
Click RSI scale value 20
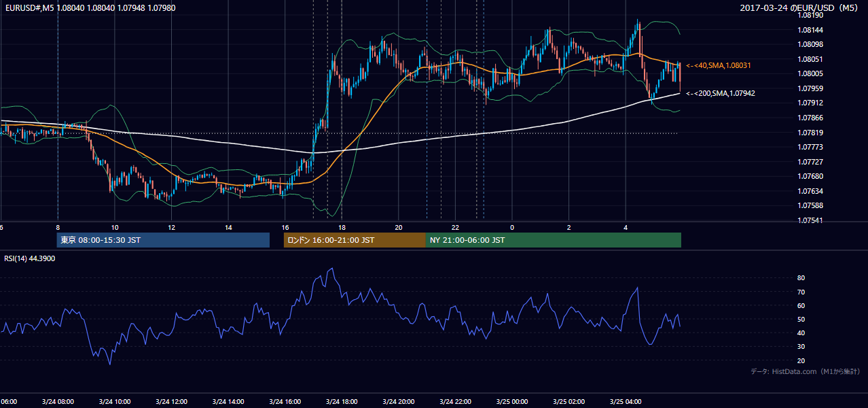pyautogui.click(x=801, y=360)
